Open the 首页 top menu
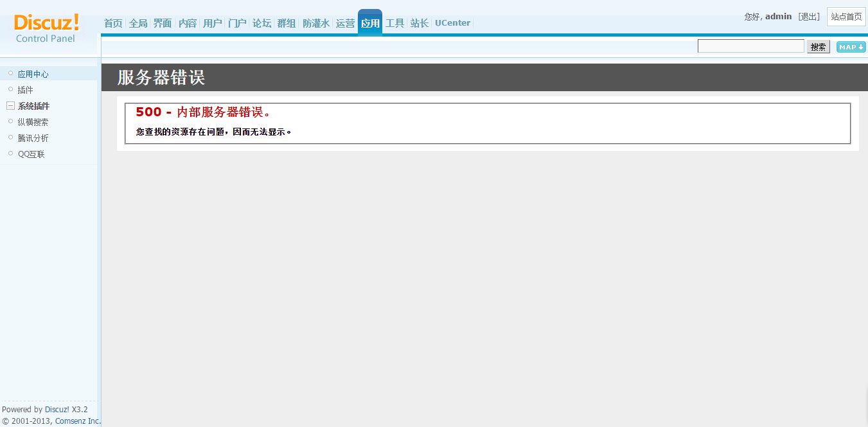Viewport: 868px width, 427px height. (113, 23)
